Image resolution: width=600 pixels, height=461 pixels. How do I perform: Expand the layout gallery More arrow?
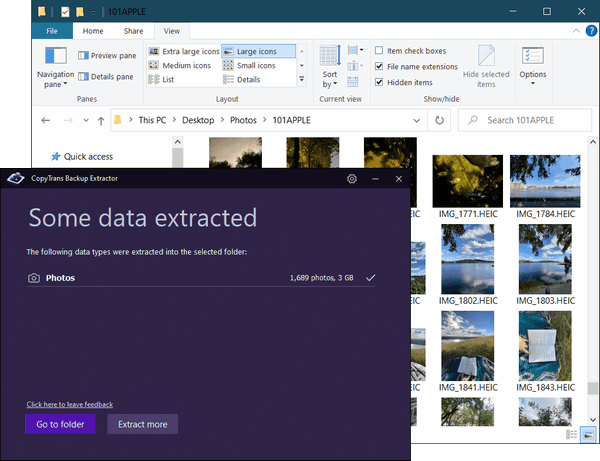click(x=302, y=79)
